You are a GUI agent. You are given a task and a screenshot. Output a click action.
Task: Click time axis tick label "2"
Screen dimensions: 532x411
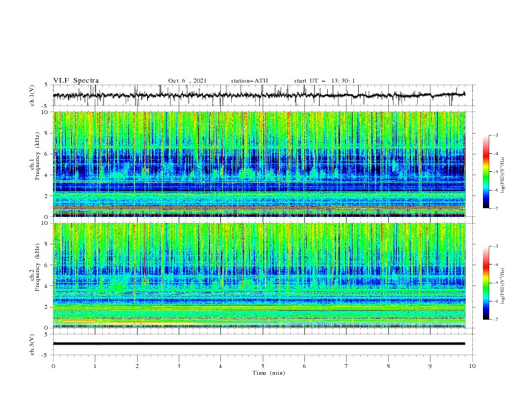click(x=137, y=366)
